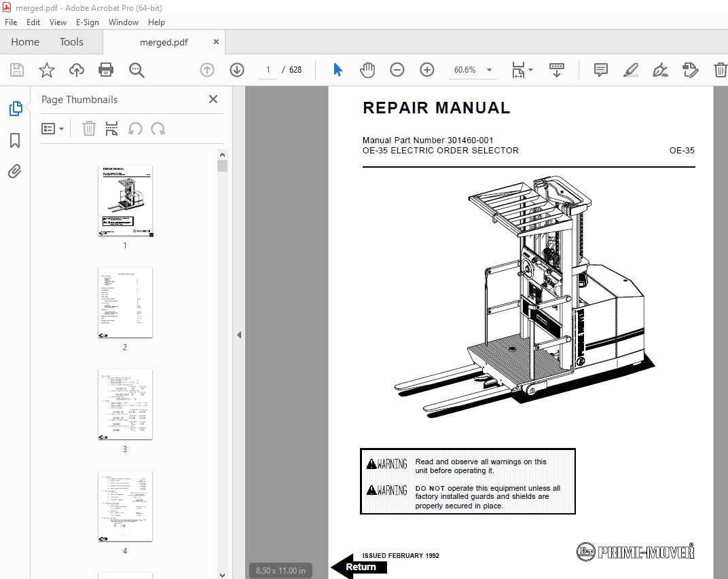The width and height of the screenshot is (728, 579).
Task: Open the Fill & Sign pen tool
Action: [660, 70]
